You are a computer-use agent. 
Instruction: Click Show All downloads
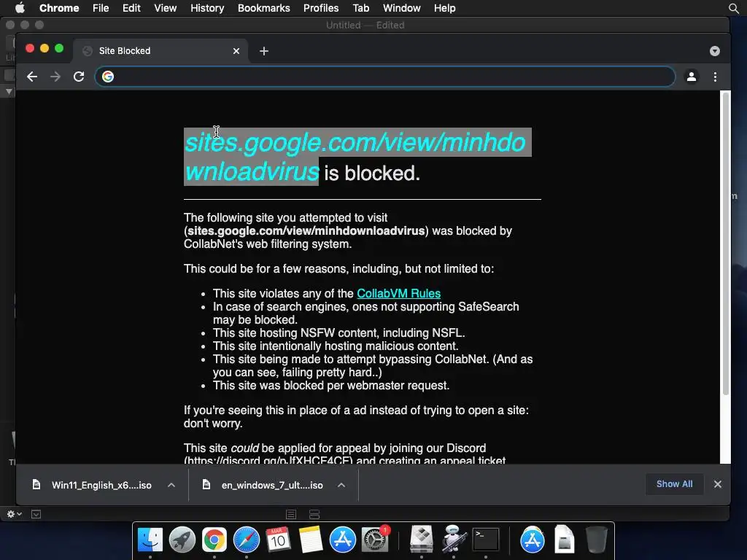point(674,484)
